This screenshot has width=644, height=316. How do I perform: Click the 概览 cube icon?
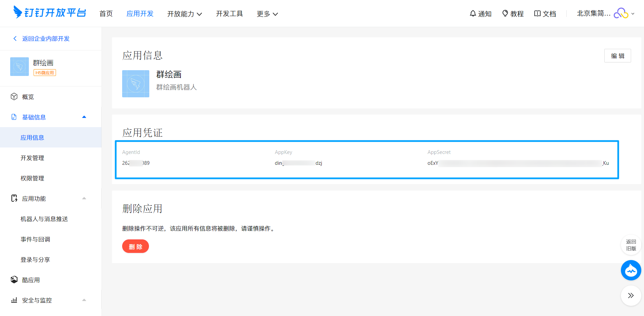(14, 97)
